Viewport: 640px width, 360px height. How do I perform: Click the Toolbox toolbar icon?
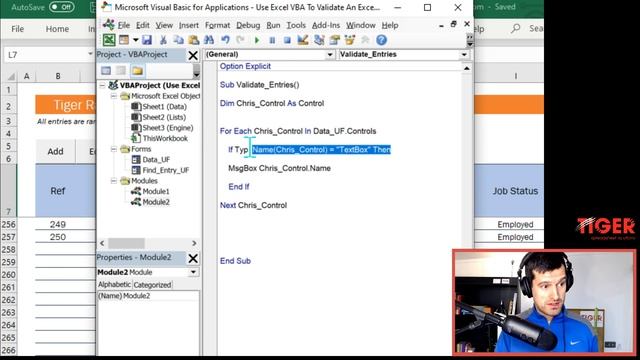tap(365, 40)
